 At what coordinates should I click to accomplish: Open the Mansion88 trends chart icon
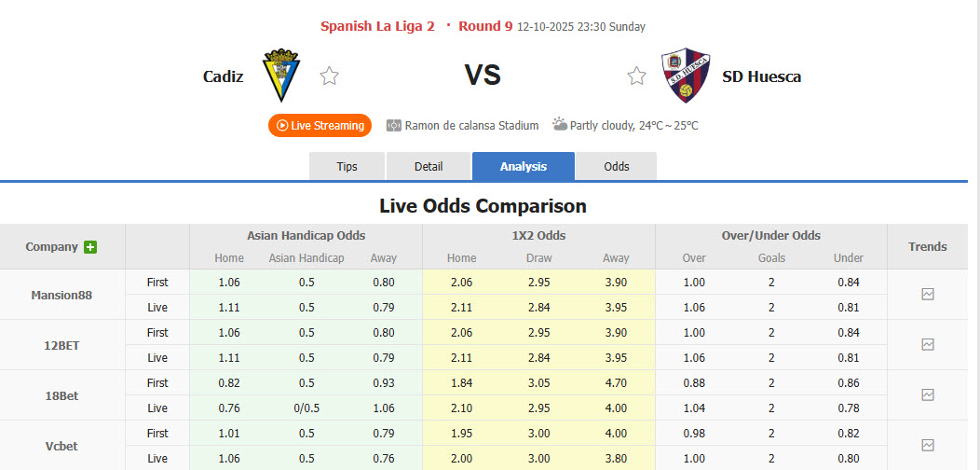pyautogui.click(x=927, y=294)
